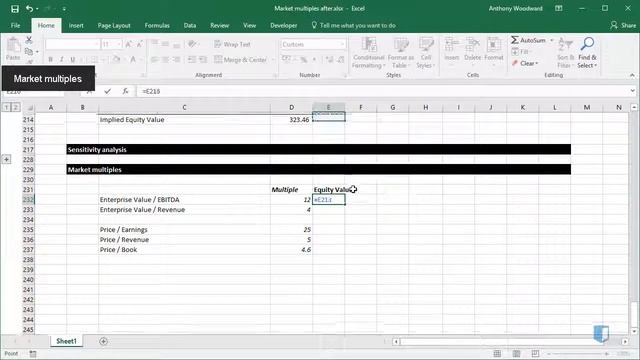Show outline level 1
This screenshot has height=360, width=640.
(x=7, y=107)
